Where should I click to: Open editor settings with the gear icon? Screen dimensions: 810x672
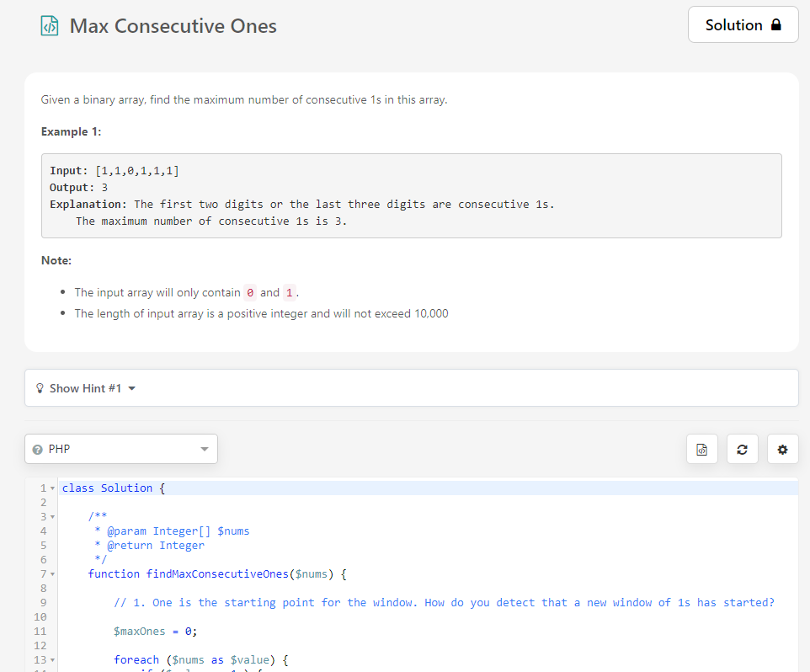click(x=782, y=450)
